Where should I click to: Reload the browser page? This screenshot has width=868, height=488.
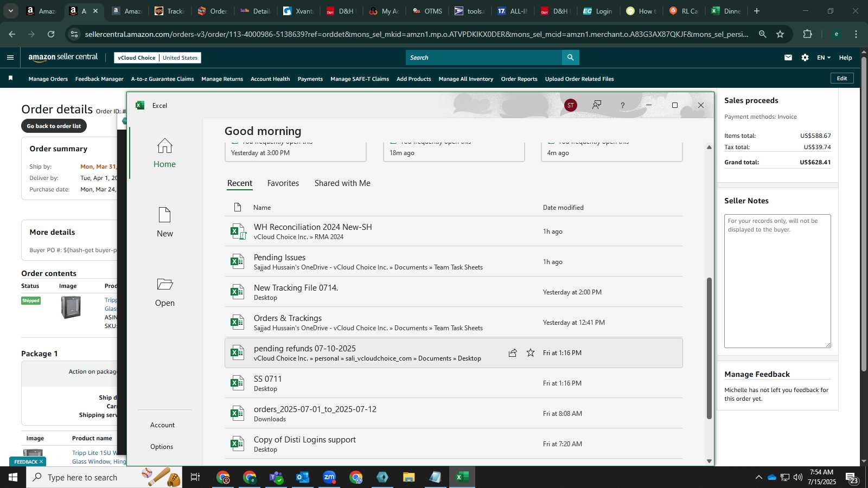point(51,34)
